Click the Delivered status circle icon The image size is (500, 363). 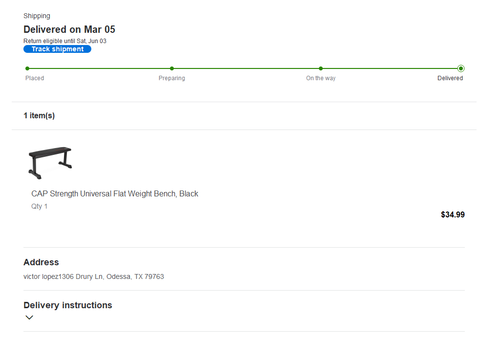click(x=461, y=68)
